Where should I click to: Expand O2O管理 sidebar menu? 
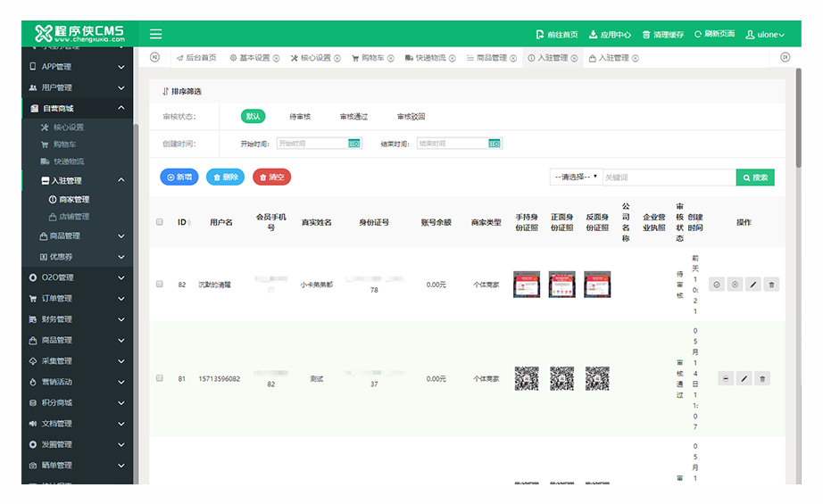point(77,277)
